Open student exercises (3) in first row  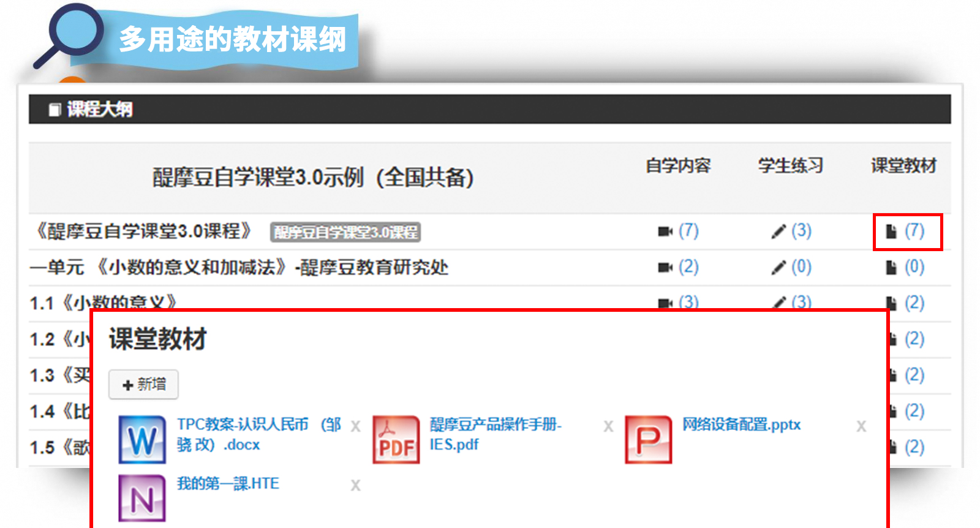(x=792, y=232)
